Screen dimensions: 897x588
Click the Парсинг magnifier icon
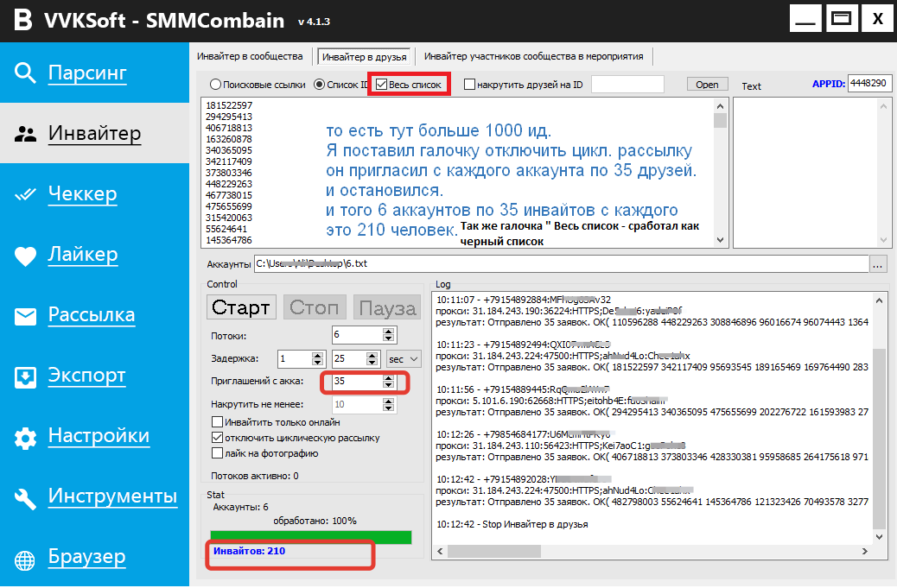(26, 73)
